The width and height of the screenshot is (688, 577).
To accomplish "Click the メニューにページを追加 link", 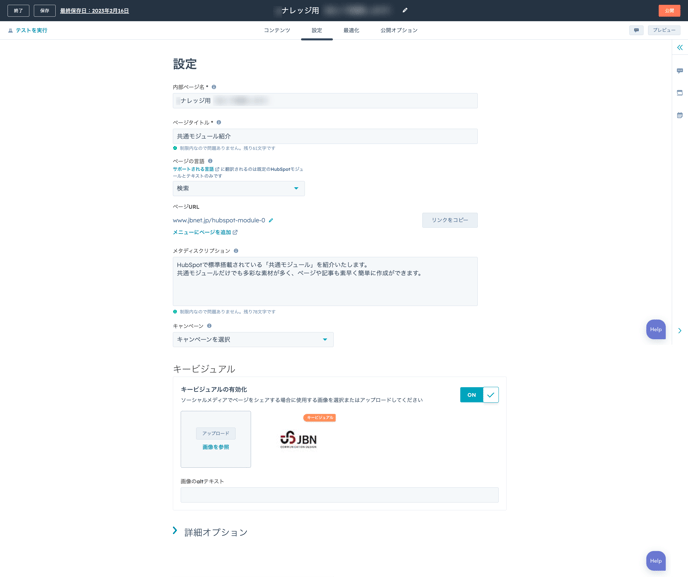I will coord(204,232).
